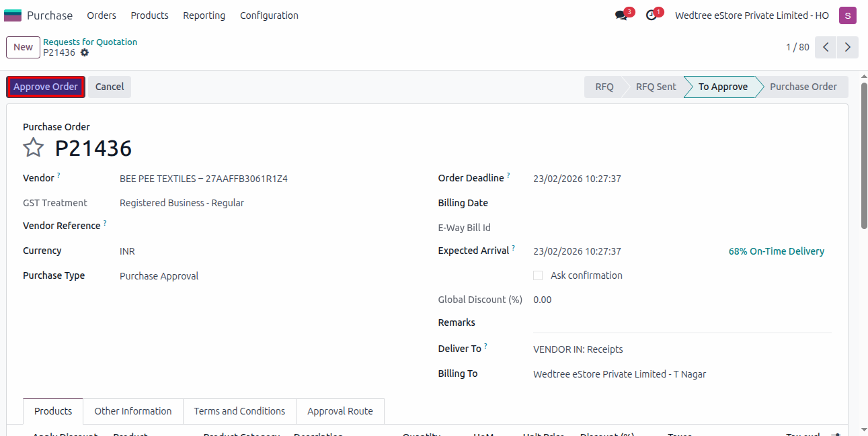Enable the Ask confirmation checkbox
Viewport: 868px width, 436px height.
[538, 275]
